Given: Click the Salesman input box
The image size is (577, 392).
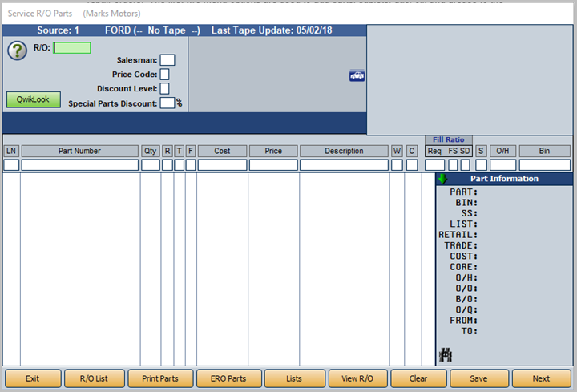Looking at the screenshot, I should [x=167, y=60].
